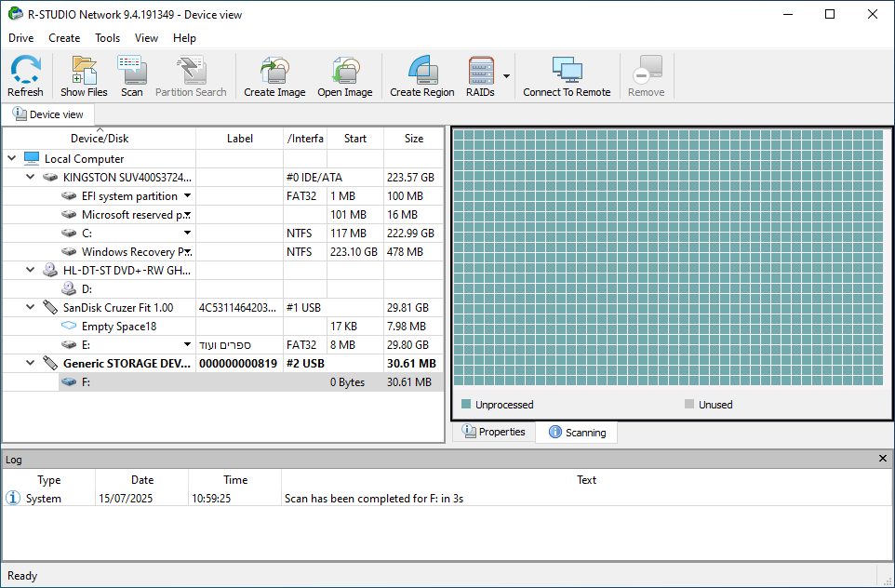Viewport: 895px width, 588px height.
Task: Select the F: volume icon
Action: [x=69, y=381]
